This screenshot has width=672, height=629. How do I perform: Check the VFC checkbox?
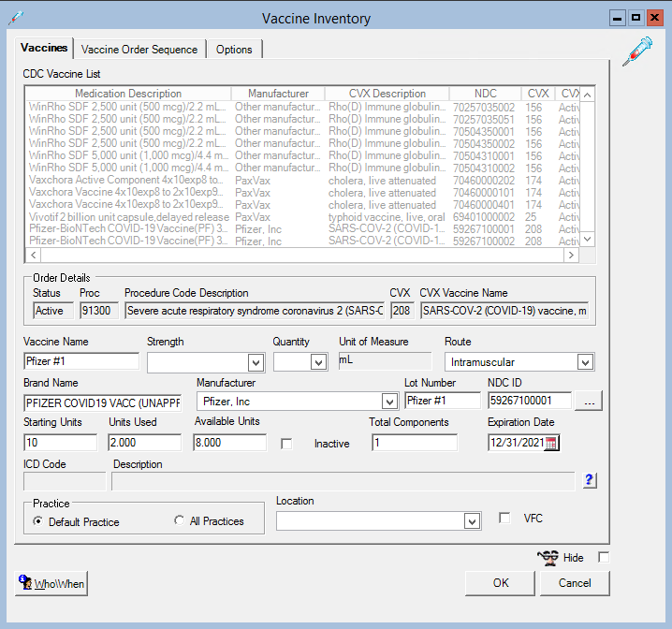coord(505,518)
